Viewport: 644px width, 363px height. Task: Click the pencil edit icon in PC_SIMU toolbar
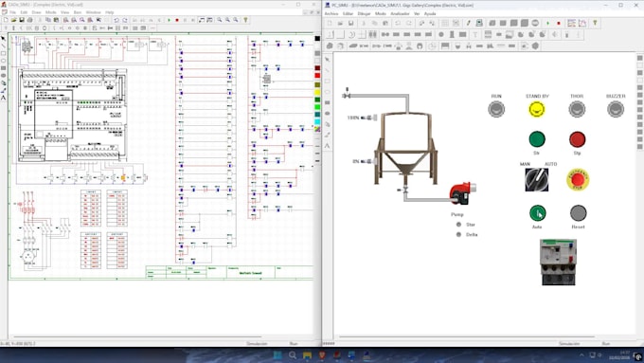point(468,23)
